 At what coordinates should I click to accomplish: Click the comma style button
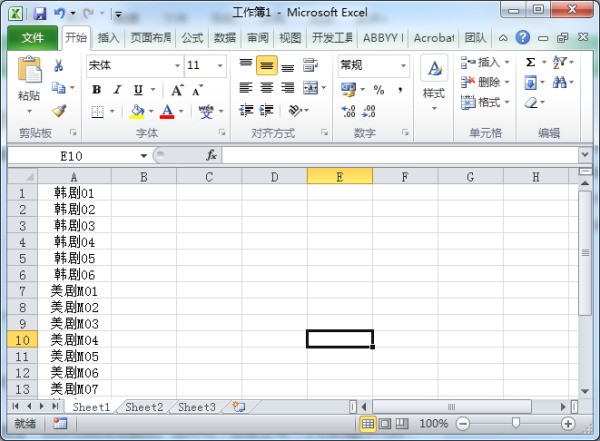pos(400,90)
